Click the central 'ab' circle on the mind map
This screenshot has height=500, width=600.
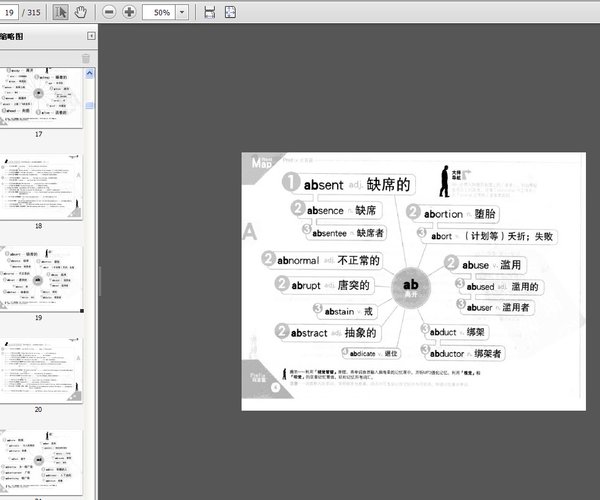click(x=410, y=288)
